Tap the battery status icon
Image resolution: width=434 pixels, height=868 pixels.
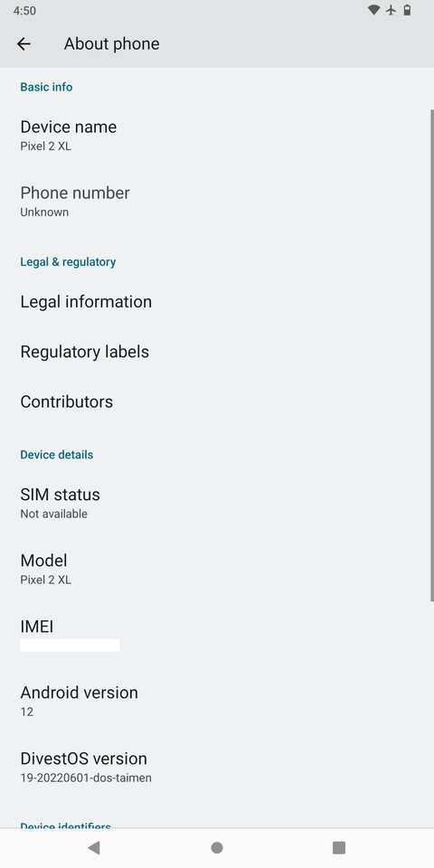(x=408, y=10)
